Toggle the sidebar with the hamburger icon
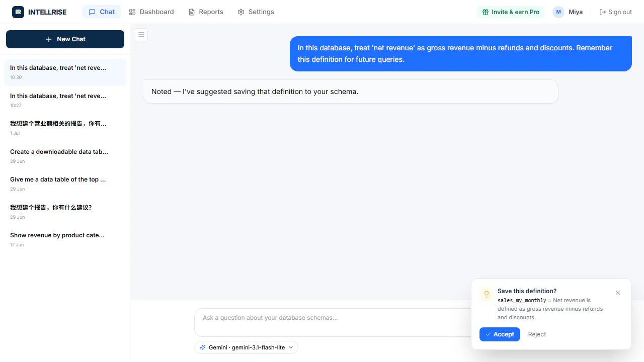644x362 pixels. pyautogui.click(x=141, y=35)
